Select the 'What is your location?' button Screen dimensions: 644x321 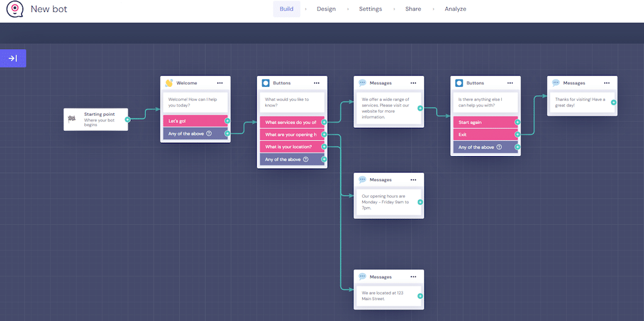(x=290, y=147)
